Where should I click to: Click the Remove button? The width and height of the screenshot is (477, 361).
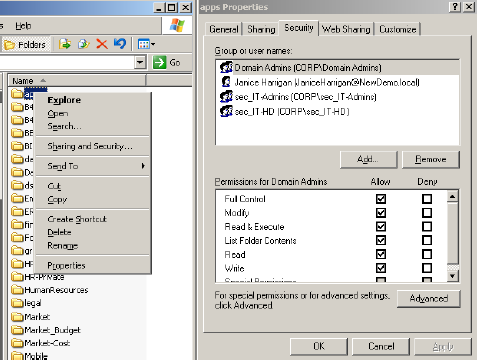coord(431,159)
